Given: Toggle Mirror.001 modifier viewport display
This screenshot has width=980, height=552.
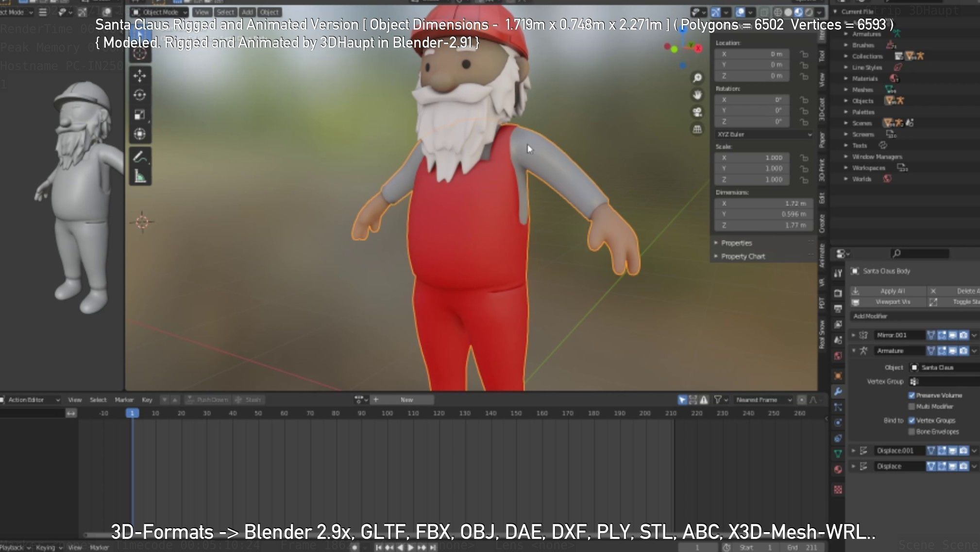Looking at the screenshot, I should [952, 335].
